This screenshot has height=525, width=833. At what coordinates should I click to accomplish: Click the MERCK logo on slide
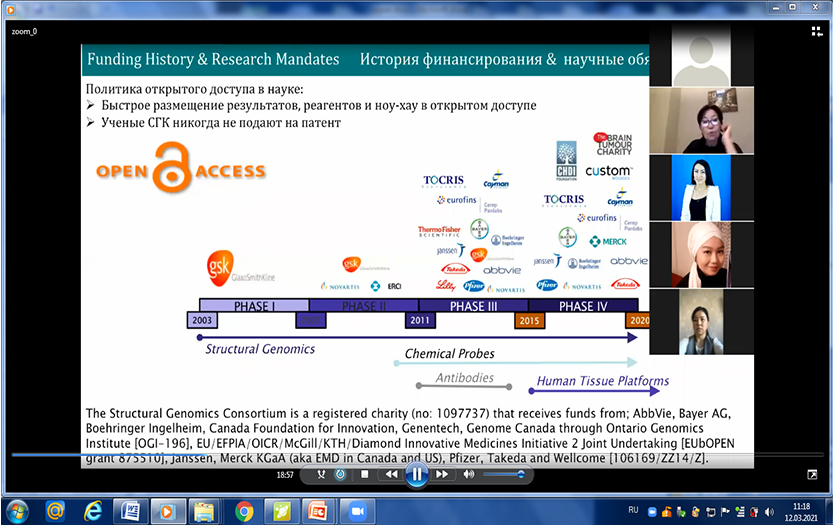pos(608,242)
